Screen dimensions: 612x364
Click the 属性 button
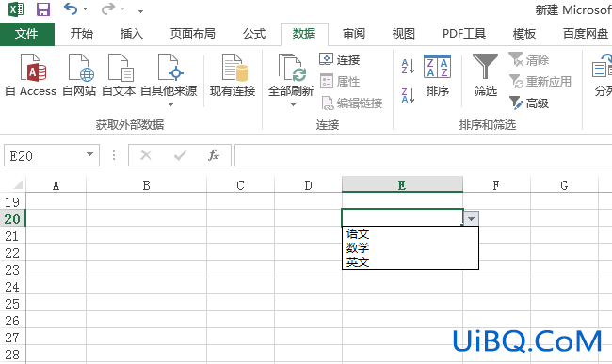click(340, 82)
